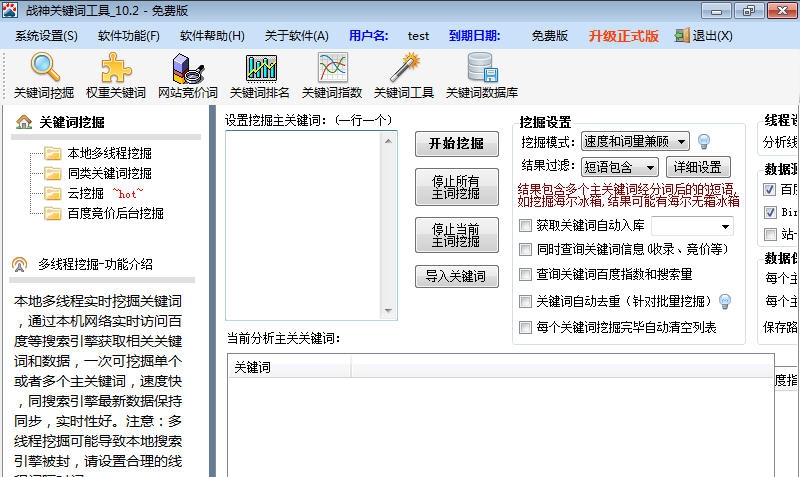
Task: Open the 关键词工具 wand tool
Action: click(404, 76)
